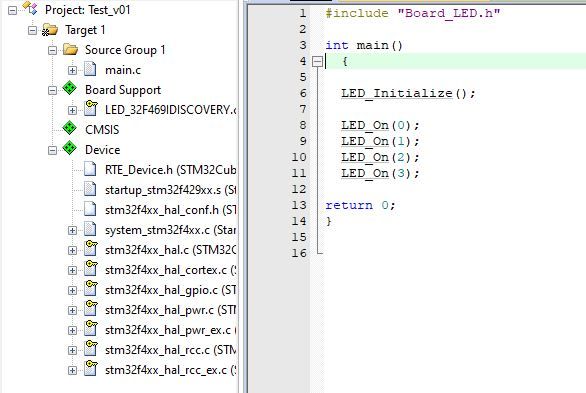This screenshot has width=586, height=393.
Task: Click the stm32f4xx_hal_gpio.c key file icon
Action: tap(90, 289)
